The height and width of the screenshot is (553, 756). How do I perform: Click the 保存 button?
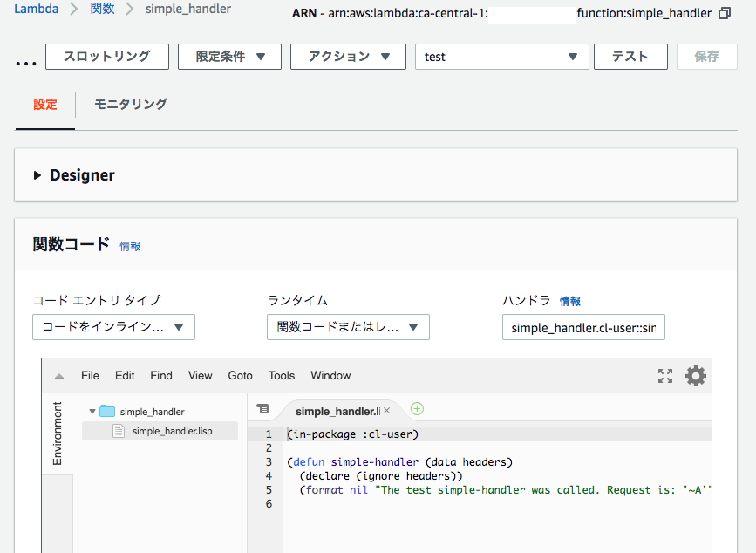coord(707,57)
